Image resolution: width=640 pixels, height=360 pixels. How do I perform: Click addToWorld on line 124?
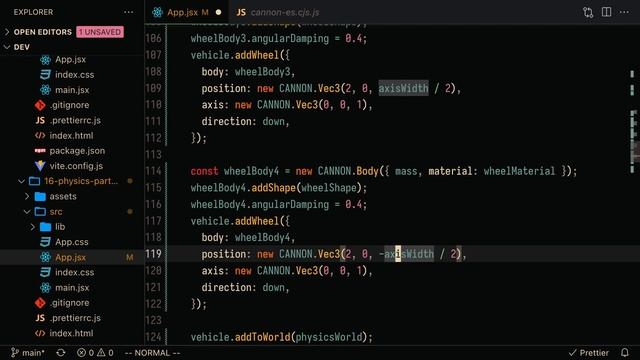point(262,337)
